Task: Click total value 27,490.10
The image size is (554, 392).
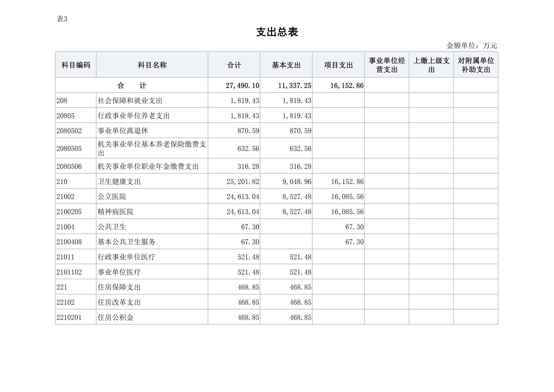Action: (242, 86)
